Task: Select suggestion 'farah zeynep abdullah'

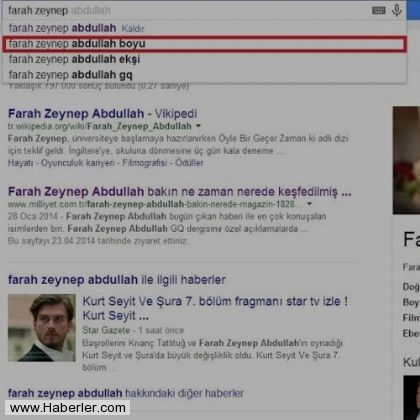Action: coord(62,28)
